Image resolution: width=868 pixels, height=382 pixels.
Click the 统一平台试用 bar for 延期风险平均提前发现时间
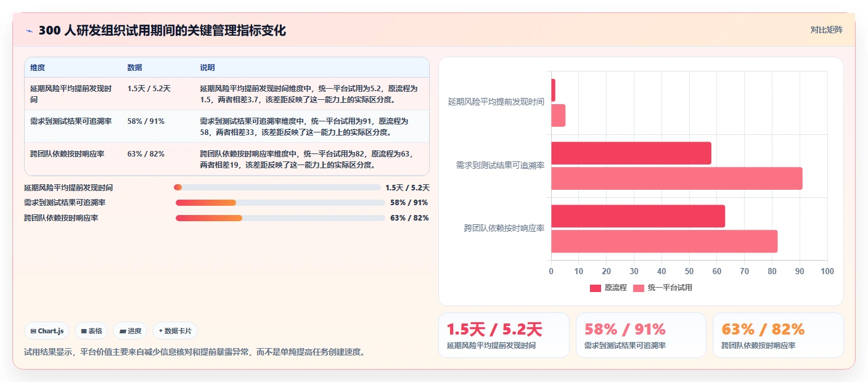558,115
